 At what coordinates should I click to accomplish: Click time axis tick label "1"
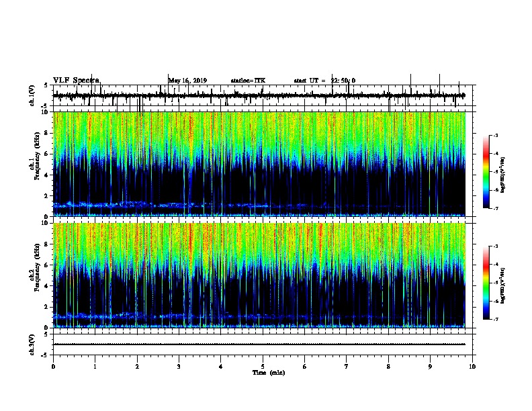95,367
